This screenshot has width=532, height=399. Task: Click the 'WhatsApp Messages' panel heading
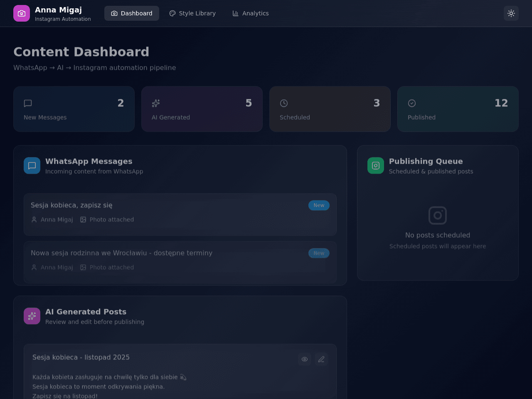89,161
